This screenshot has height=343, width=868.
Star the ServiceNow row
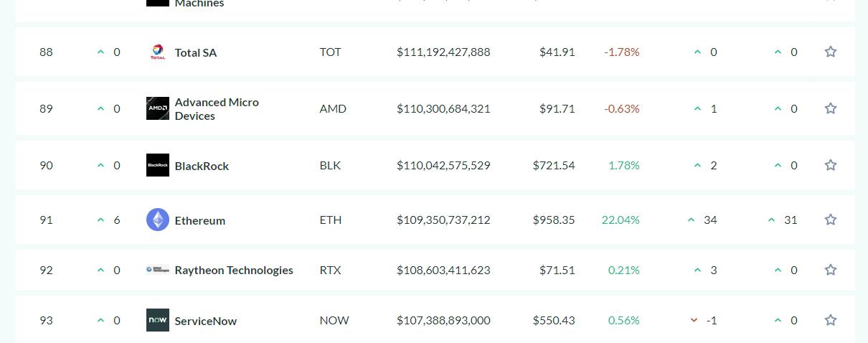(x=831, y=320)
